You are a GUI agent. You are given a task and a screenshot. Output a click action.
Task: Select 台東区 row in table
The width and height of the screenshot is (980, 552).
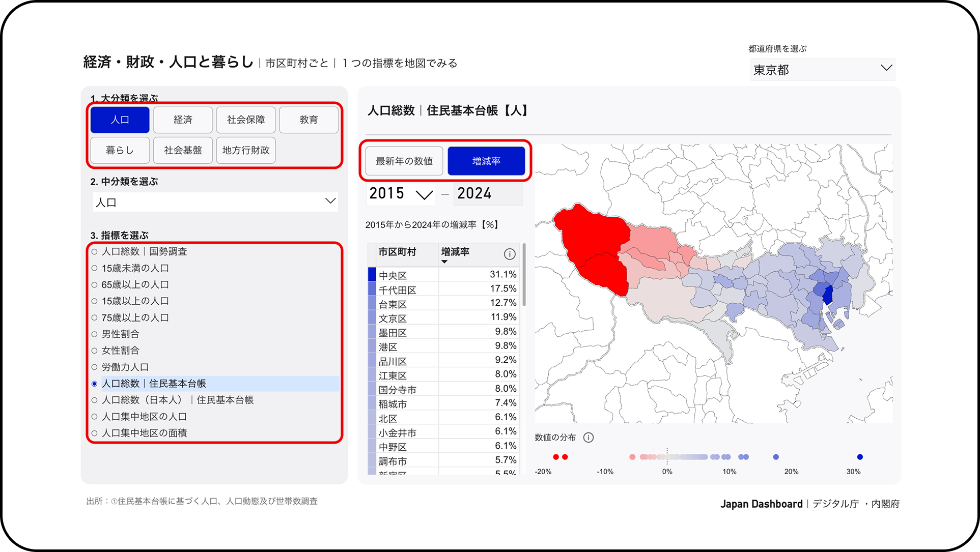point(443,303)
